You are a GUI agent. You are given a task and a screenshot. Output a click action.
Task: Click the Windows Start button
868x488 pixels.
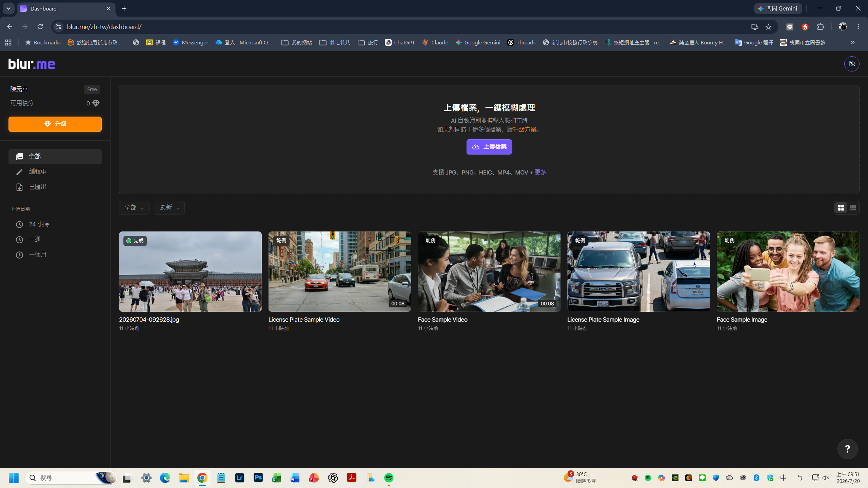pyautogui.click(x=14, y=478)
